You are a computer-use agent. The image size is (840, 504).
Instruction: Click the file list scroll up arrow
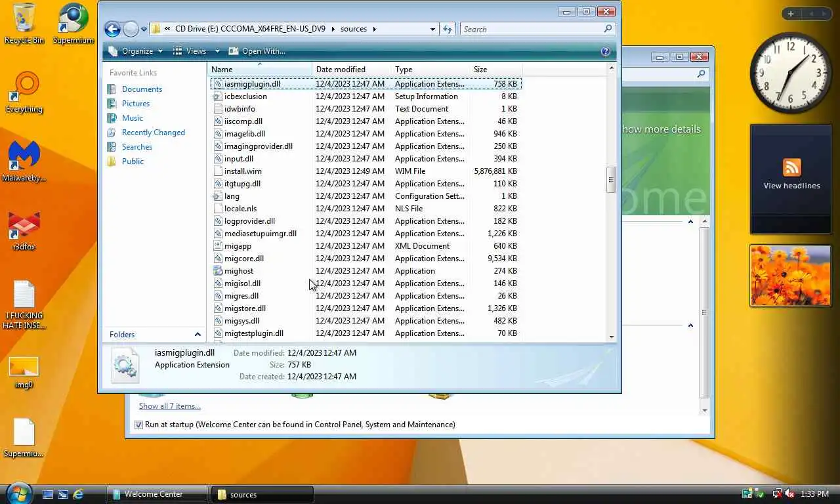611,68
